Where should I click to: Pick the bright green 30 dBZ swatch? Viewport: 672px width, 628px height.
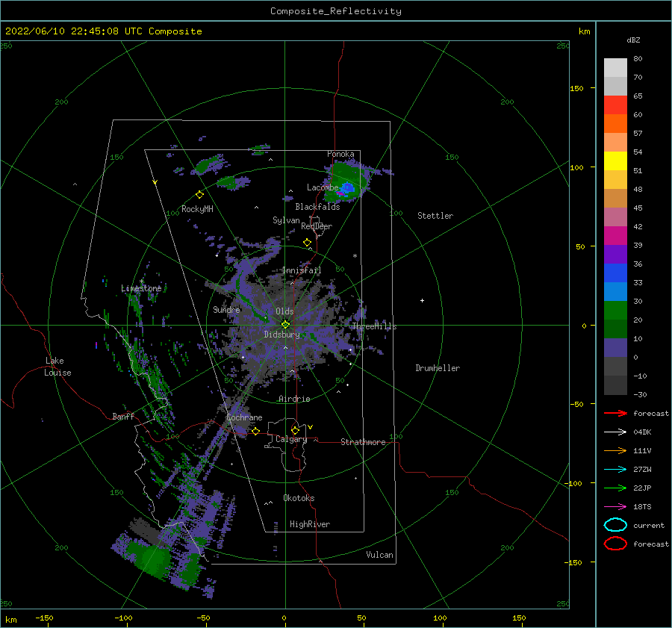tap(615, 310)
